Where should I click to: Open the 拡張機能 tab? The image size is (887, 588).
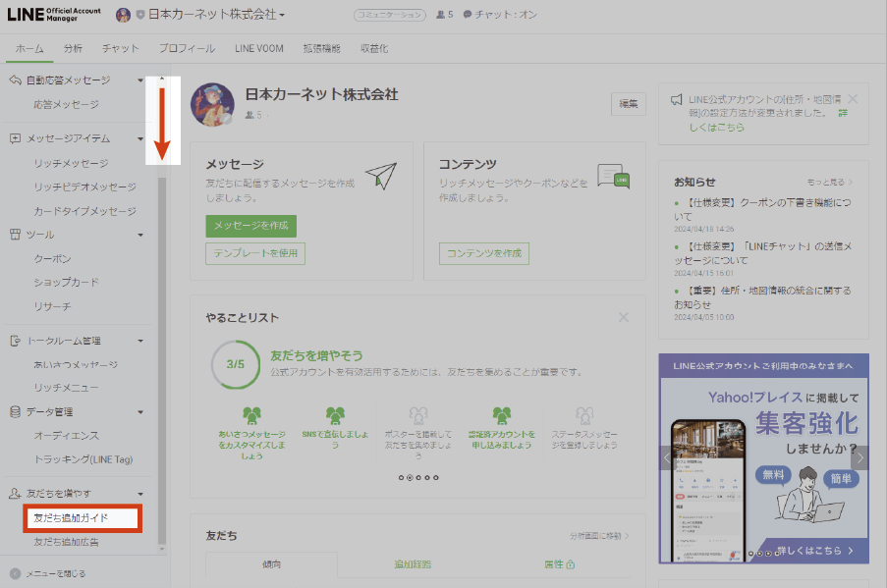click(321, 49)
